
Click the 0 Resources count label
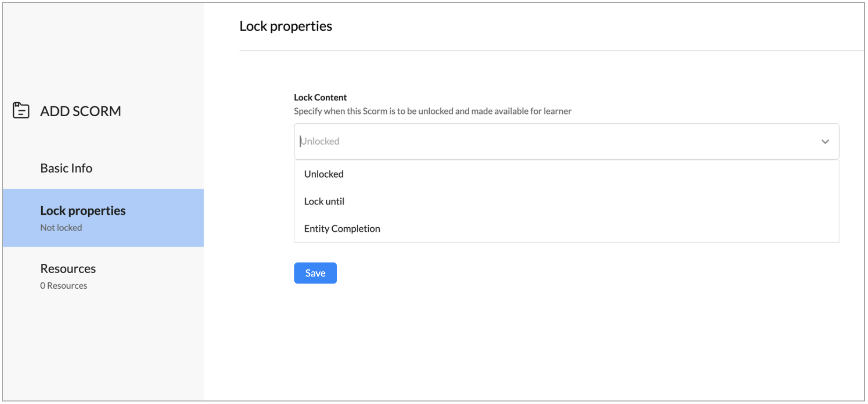click(x=64, y=286)
